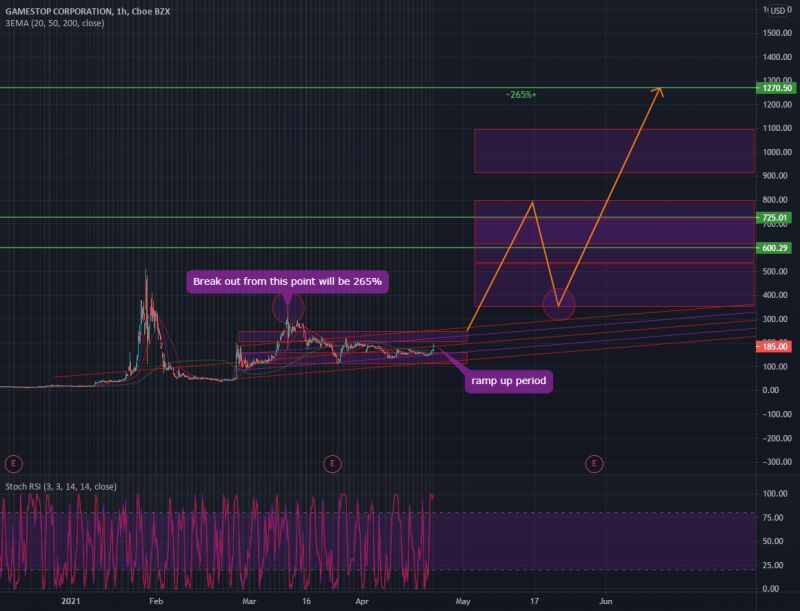The width and height of the screenshot is (800, 611).
Task: Select the 'ramp up period' note
Action: (x=508, y=381)
